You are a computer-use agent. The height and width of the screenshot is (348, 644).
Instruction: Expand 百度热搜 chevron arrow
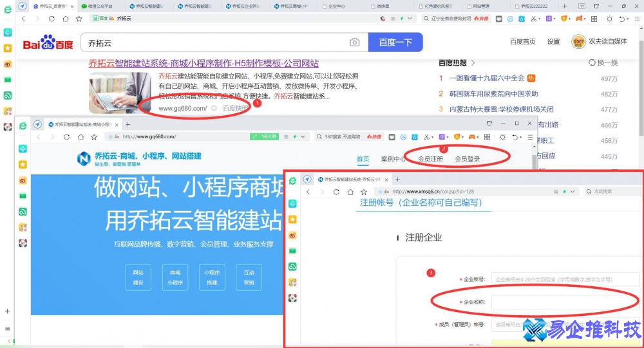tap(473, 63)
